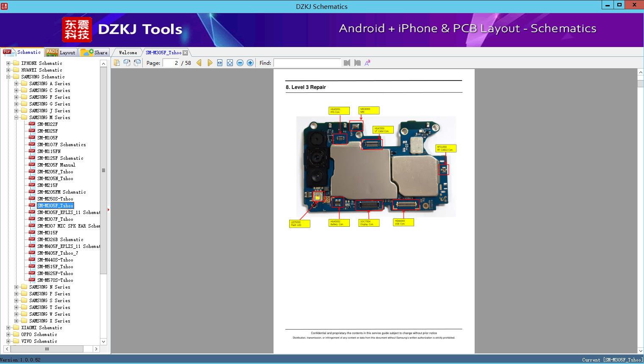This screenshot has width=644, height=364.
Task: Open the Welcome document tab
Action: click(x=128, y=53)
